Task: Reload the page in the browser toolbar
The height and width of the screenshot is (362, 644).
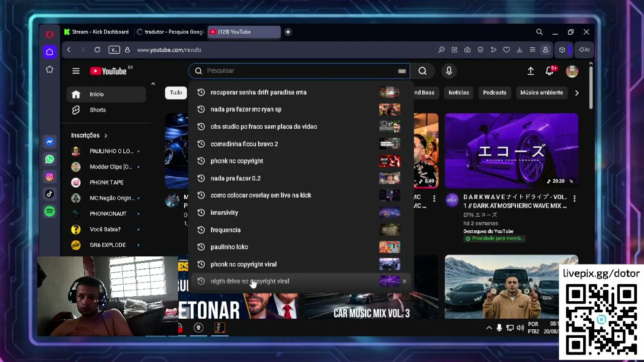Action: 97,50
